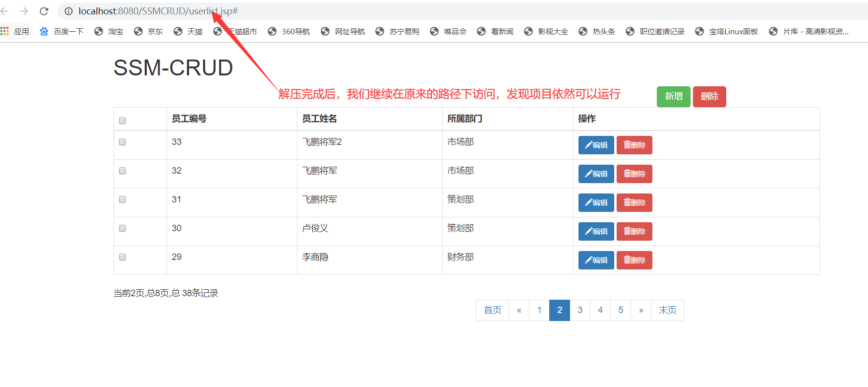Open the 片库 高清影视 bookmark
The image size is (868, 387).
[x=809, y=31]
